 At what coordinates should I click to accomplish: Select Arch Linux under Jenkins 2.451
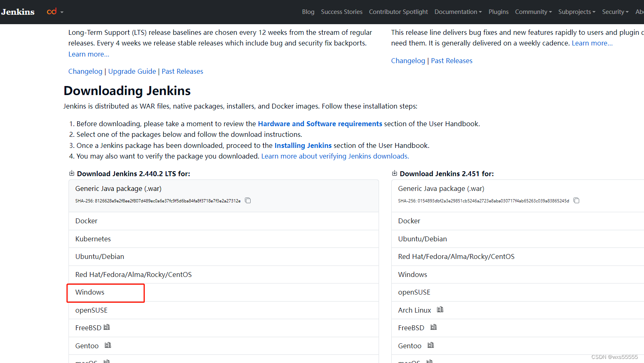pos(518,310)
